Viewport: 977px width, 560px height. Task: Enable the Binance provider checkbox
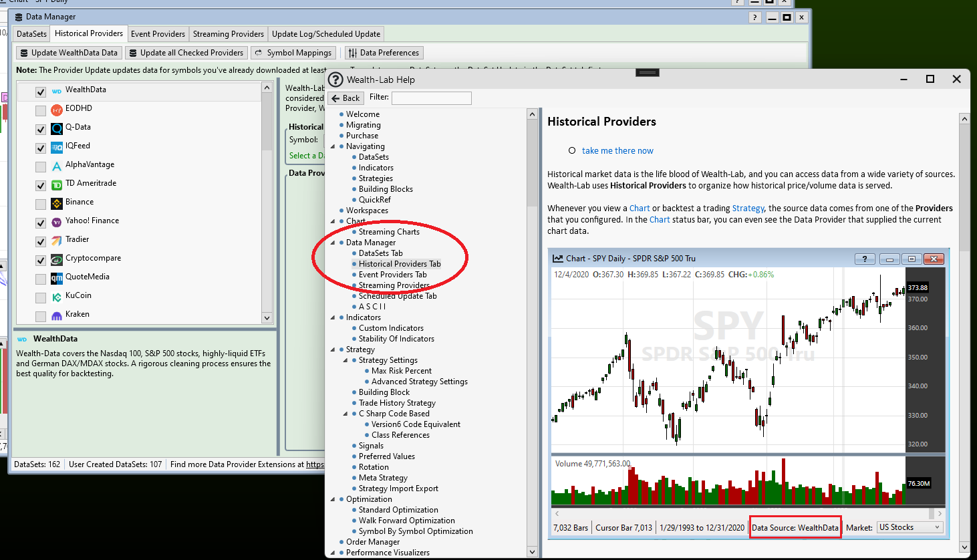click(41, 204)
